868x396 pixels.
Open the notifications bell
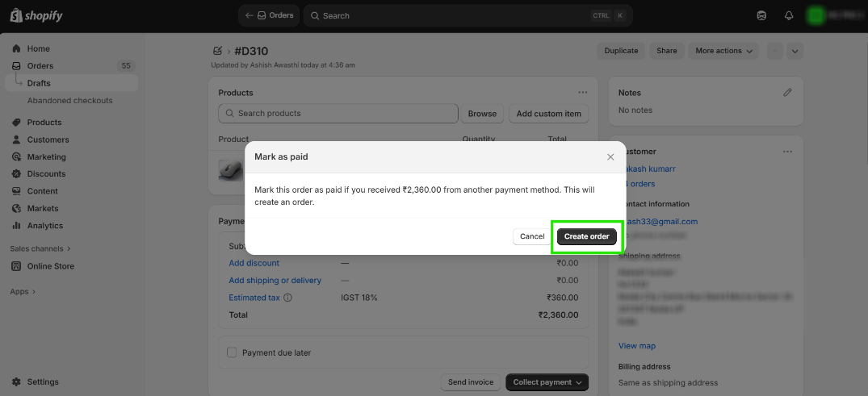coord(789,15)
